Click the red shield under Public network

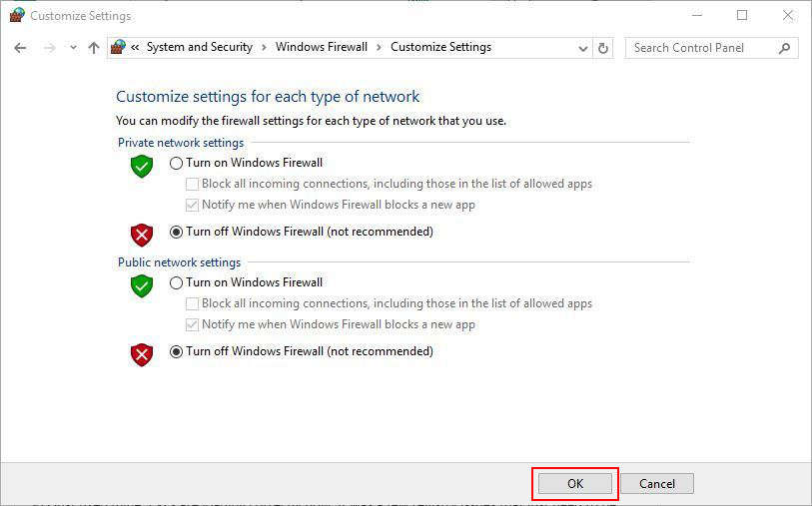click(142, 355)
